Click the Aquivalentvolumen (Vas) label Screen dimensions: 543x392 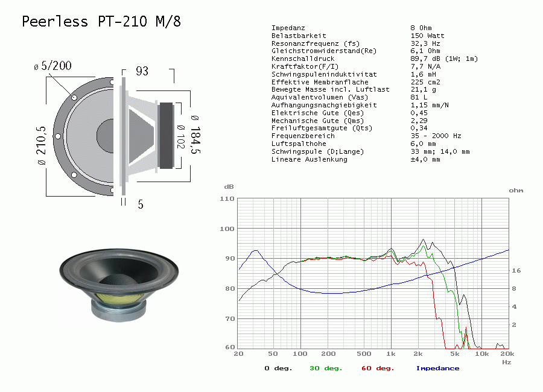pos(311,97)
